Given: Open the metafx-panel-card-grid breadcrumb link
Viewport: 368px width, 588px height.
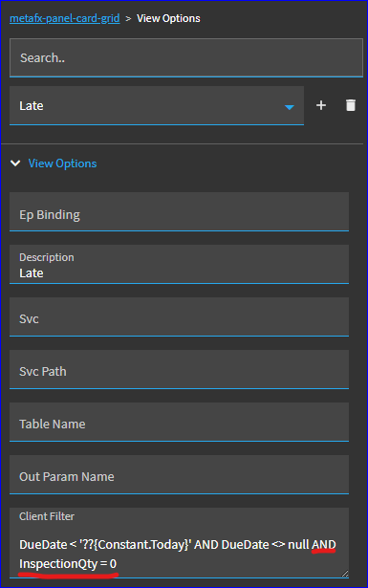Looking at the screenshot, I should [65, 18].
